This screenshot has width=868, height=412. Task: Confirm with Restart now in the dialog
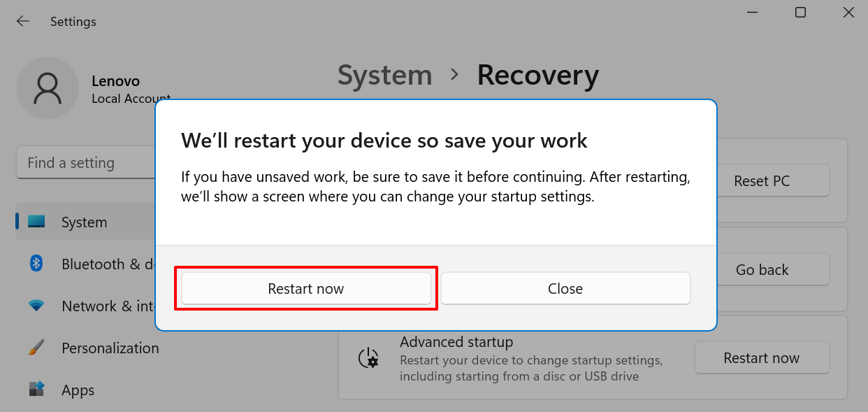pyautogui.click(x=306, y=288)
